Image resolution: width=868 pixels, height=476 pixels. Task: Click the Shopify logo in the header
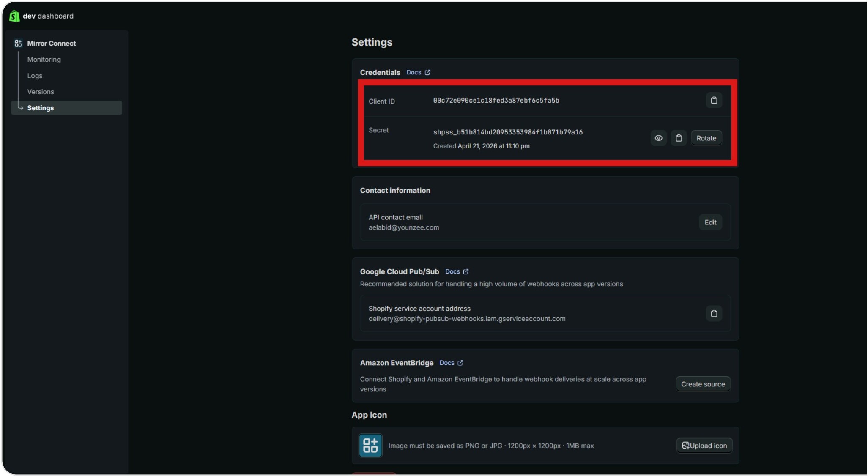14,16
